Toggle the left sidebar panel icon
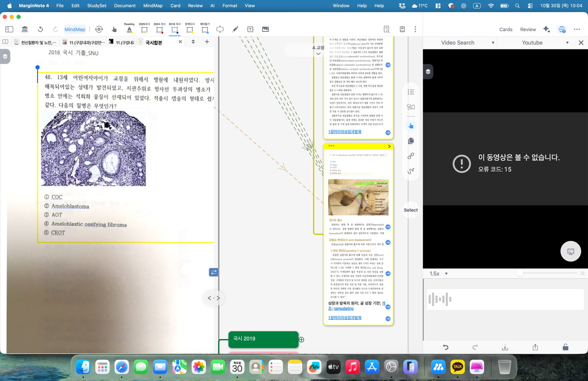Screen dimensions: 588x381 point(9,29)
